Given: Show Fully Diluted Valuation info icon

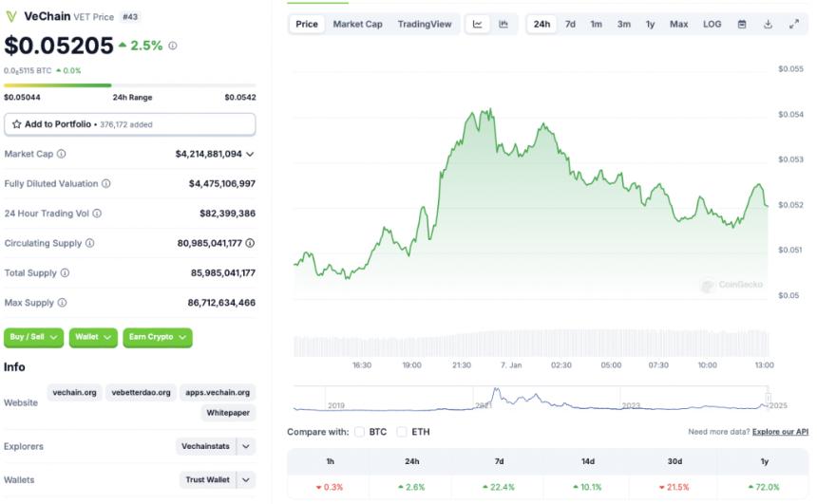Looking at the screenshot, I should pos(105,183).
